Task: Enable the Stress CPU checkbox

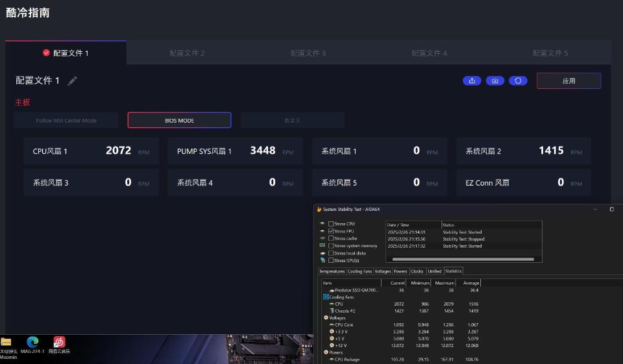Action: pos(331,224)
